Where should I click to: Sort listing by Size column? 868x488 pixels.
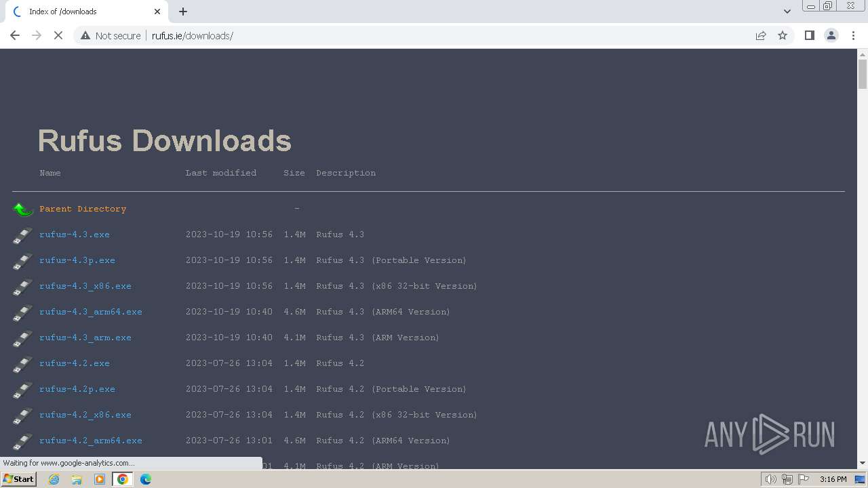pyautogui.click(x=294, y=173)
